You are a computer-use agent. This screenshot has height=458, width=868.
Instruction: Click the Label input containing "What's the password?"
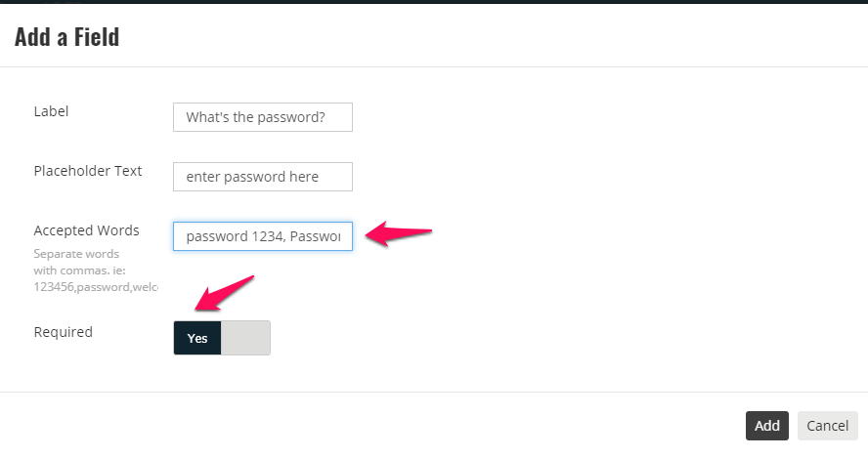(x=262, y=117)
